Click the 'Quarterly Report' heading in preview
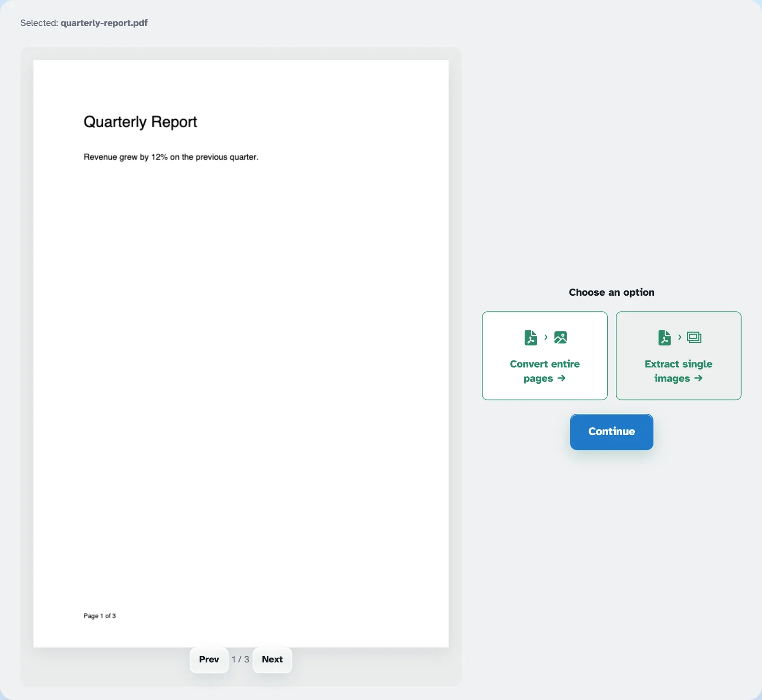Viewport: 762px width, 700px height. [x=140, y=122]
